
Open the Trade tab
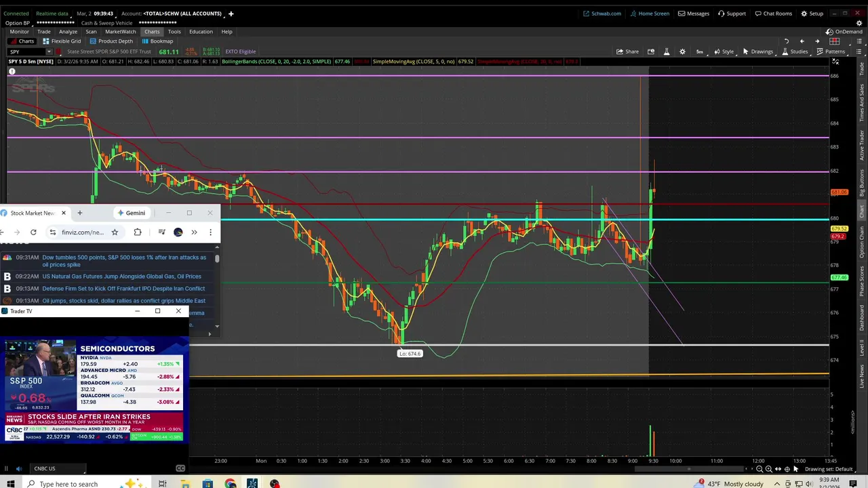pyautogui.click(x=43, y=32)
